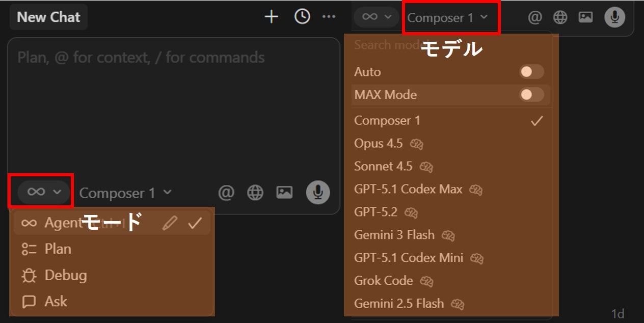
Task: Open chat history via the clock icon
Action: click(302, 16)
